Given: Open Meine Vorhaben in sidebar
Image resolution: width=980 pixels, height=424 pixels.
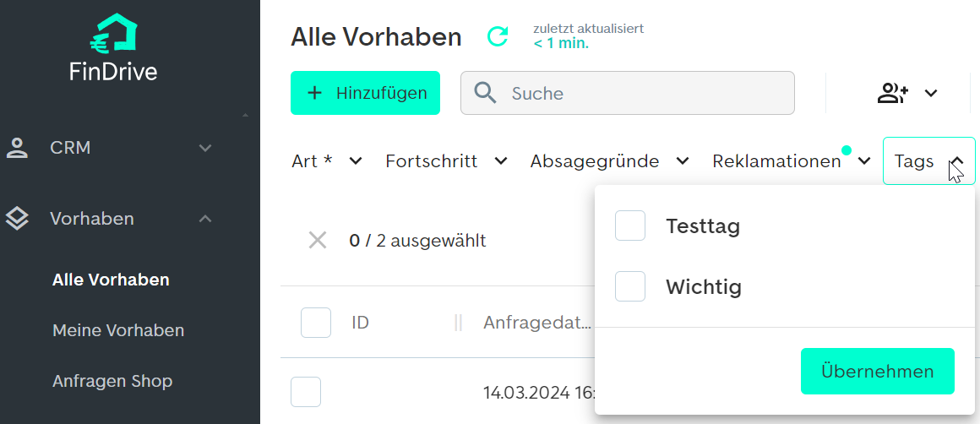Looking at the screenshot, I should [118, 330].
